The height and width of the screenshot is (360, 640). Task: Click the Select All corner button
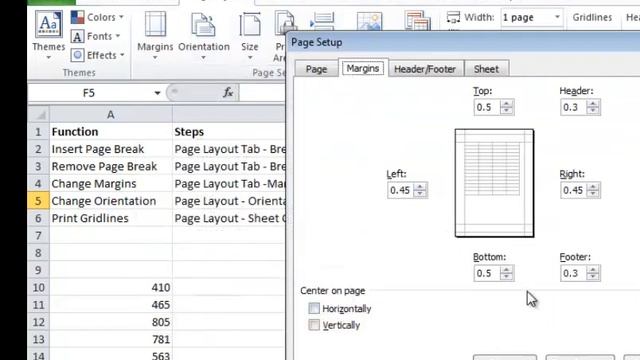click(39, 115)
